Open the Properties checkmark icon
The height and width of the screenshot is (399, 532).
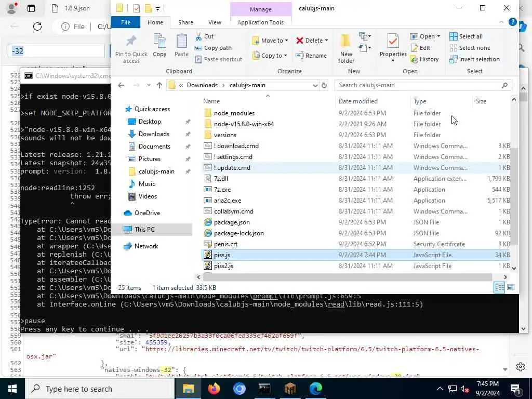pos(393,41)
